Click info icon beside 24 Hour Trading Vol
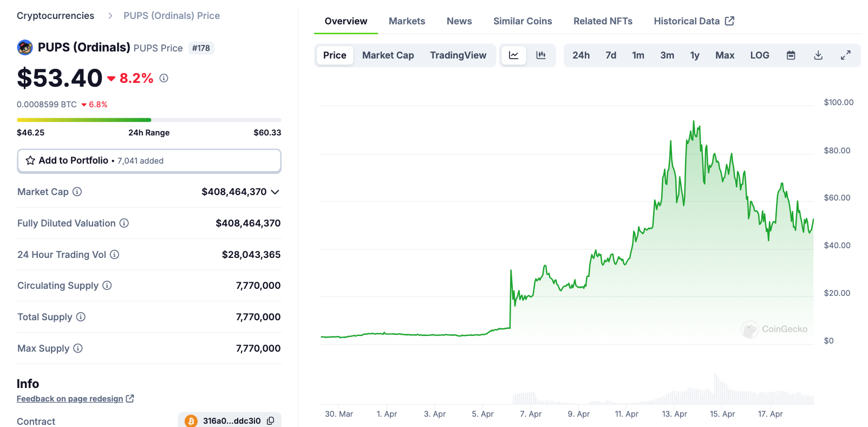Screen dimensions: 868x427 click(x=115, y=255)
